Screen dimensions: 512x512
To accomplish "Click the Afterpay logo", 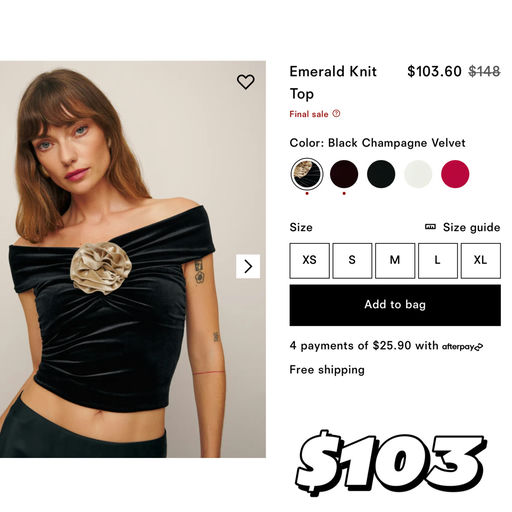I will pyautogui.click(x=462, y=347).
